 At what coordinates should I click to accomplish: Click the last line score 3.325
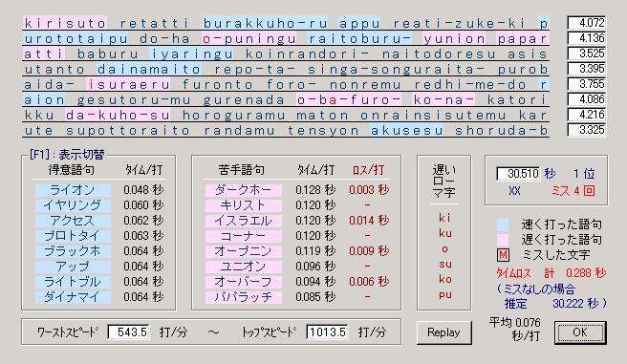coord(587,130)
